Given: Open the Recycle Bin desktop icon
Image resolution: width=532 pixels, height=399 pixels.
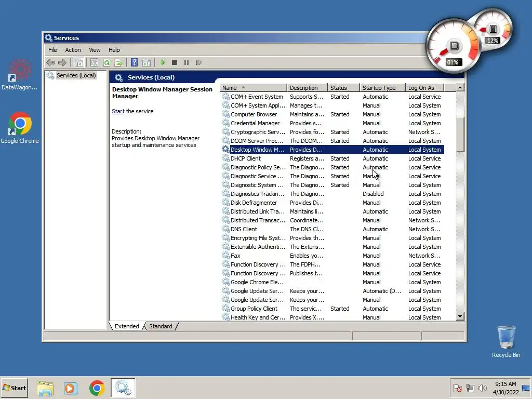Looking at the screenshot, I should 506,342.
